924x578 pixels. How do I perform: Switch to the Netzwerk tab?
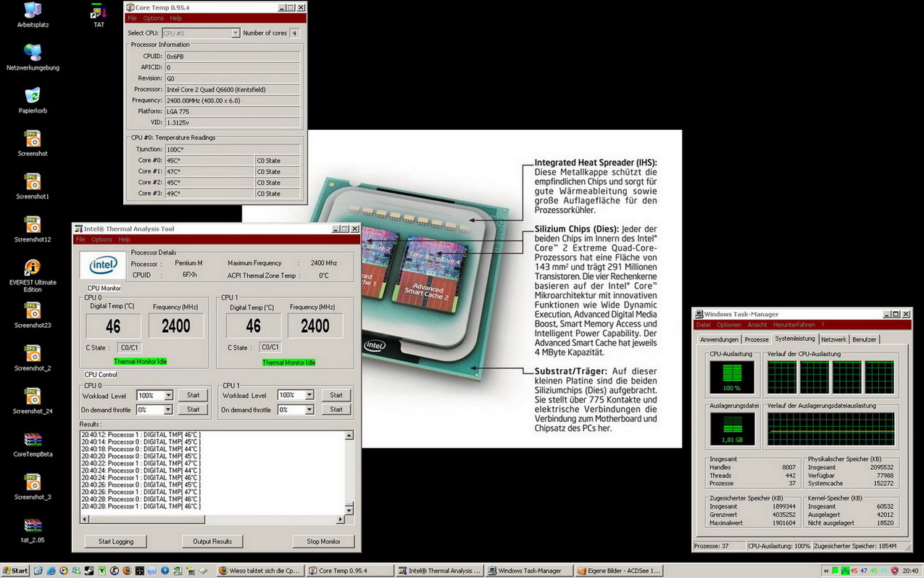click(833, 339)
